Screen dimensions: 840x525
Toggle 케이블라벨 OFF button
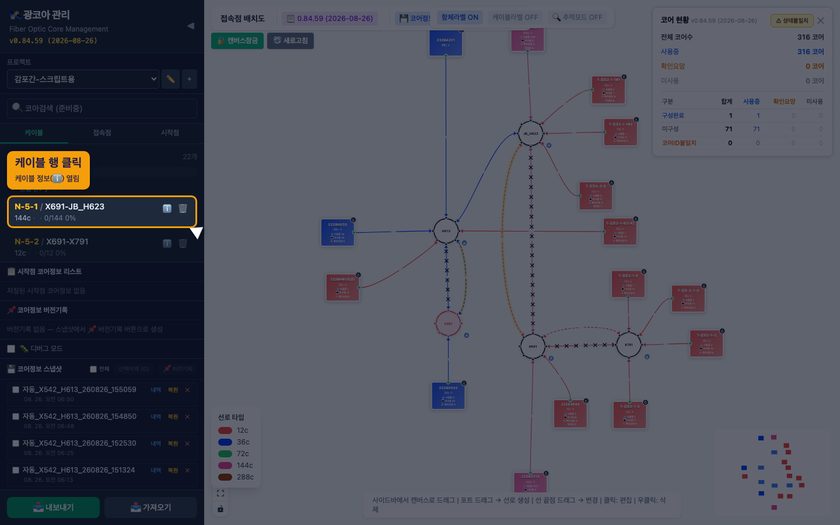(x=515, y=18)
